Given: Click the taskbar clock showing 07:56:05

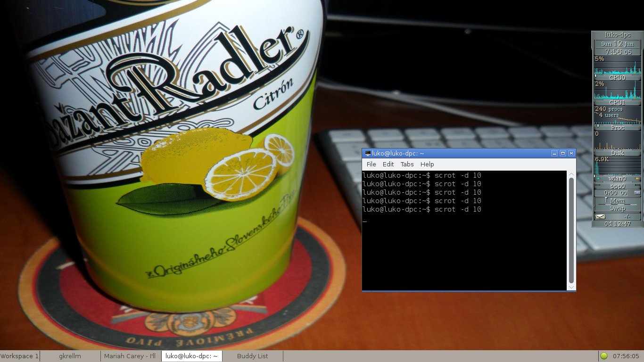Looking at the screenshot, I should point(626,356).
